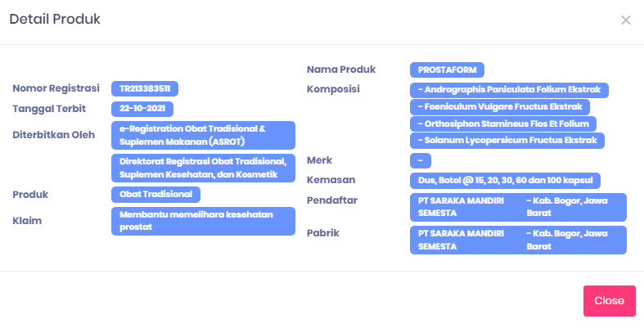
Task: Click the Pendaftar PT SARAKA MANDIRI SEMESTA badge
Action: [518, 207]
